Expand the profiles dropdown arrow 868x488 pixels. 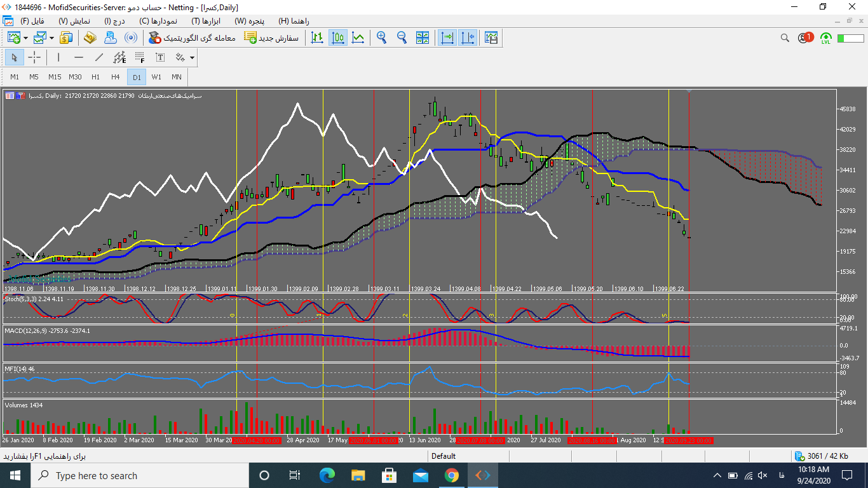51,38
